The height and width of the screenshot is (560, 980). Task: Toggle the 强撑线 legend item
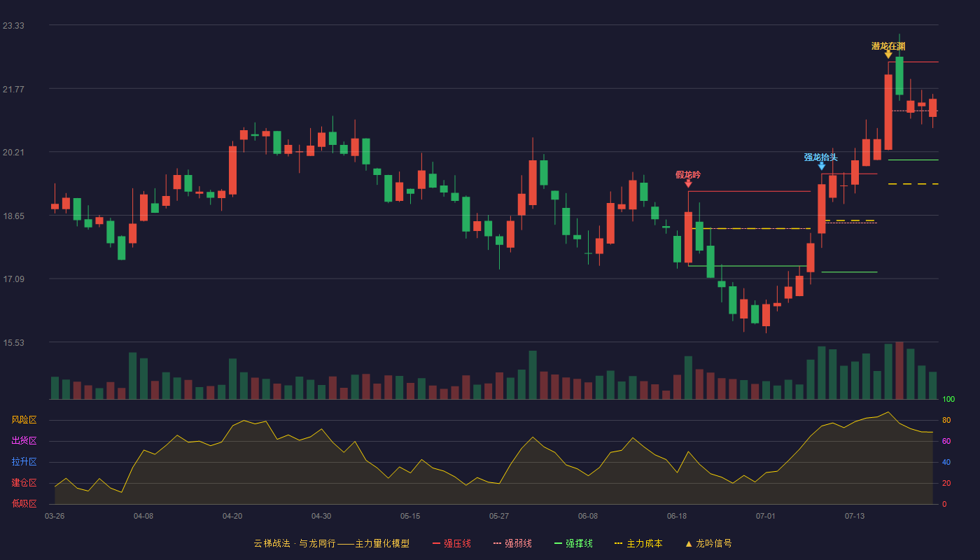pyautogui.click(x=573, y=543)
